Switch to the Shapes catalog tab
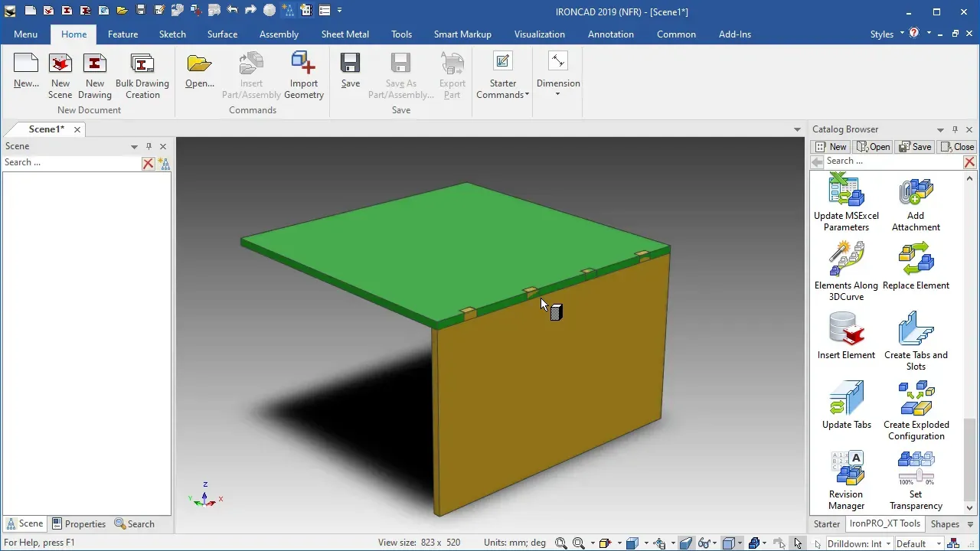The image size is (980, 551). [945, 524]
